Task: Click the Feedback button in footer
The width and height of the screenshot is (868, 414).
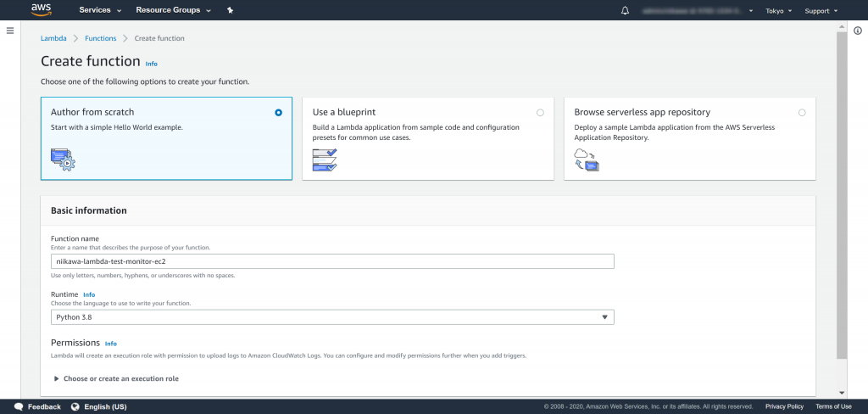Action: [37, 407]
